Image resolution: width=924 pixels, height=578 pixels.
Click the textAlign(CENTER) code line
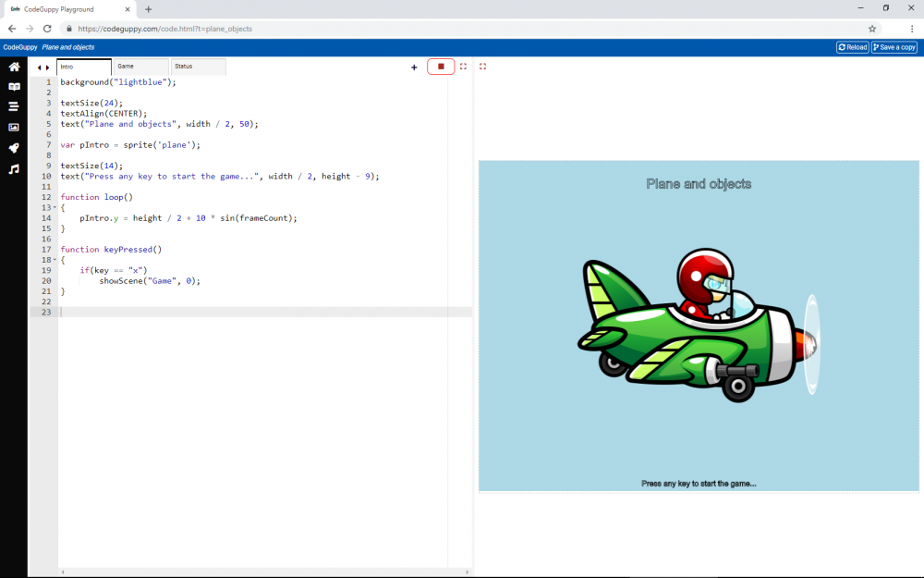(103, 113)
